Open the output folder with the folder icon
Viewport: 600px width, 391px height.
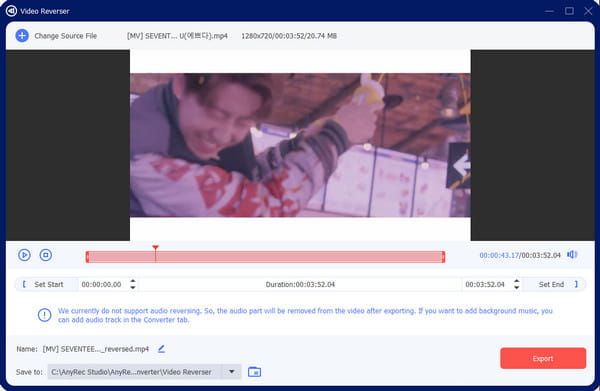click(x=254, y=371)
